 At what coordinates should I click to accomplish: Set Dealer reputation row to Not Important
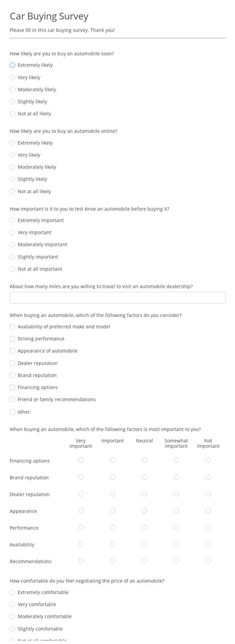pyautogui.click(x=208, y=494)
